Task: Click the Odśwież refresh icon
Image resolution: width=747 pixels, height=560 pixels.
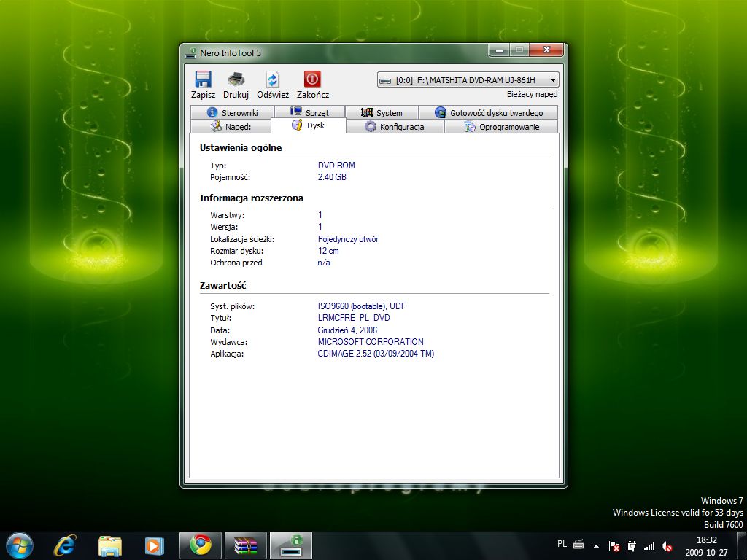Action: (273, 79)
